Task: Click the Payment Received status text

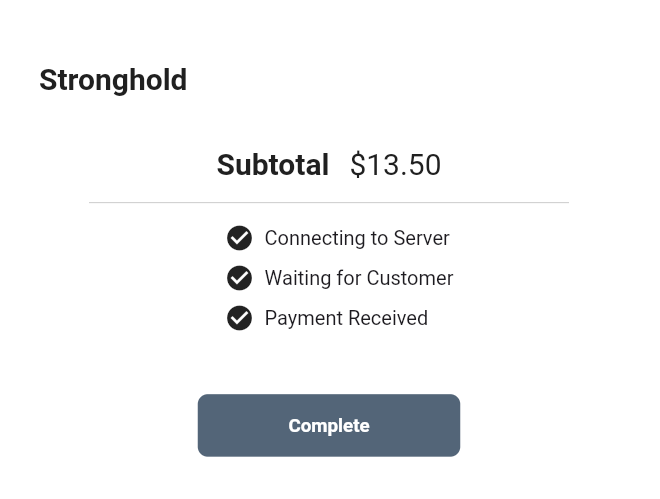Action: pos(346,318)
